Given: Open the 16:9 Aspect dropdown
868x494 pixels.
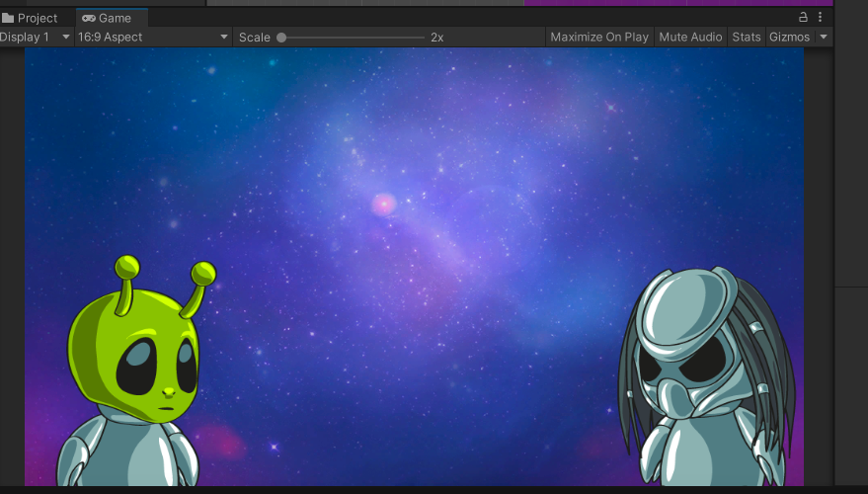Looking at the screenshot, I should click(x=153, y=38).
